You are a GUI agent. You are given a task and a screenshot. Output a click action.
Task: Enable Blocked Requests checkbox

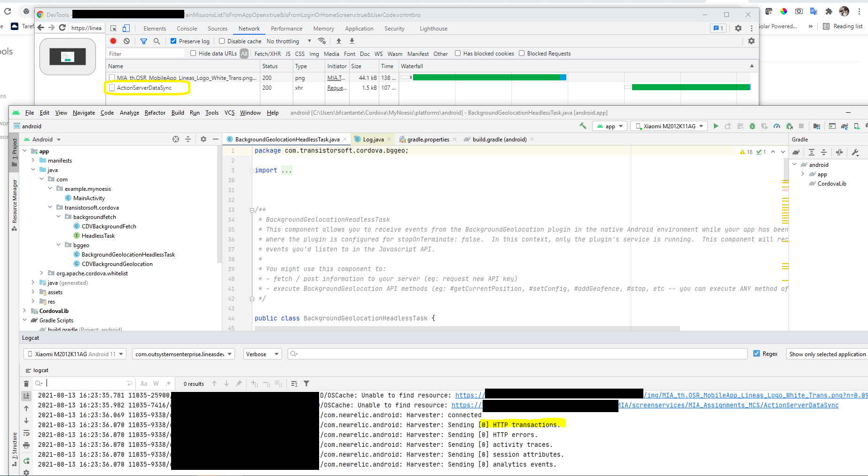point(522,53)
